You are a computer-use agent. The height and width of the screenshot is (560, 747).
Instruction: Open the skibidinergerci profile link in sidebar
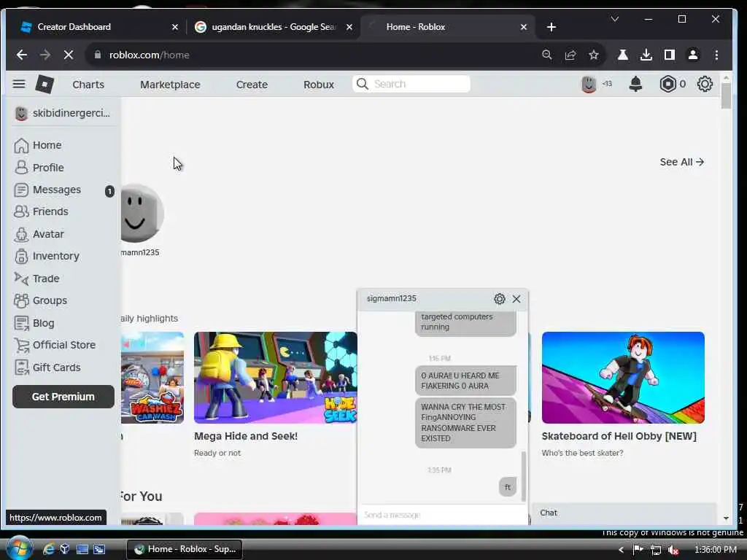click(63, 113)
